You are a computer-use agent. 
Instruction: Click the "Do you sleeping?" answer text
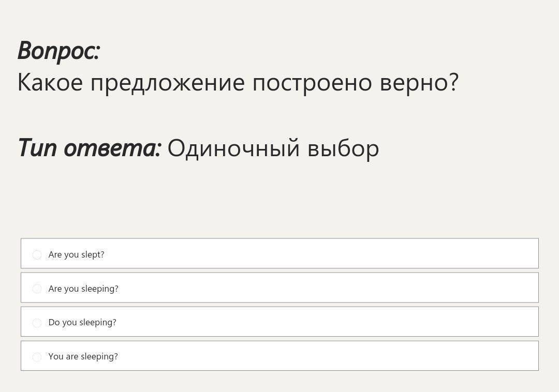[x=82, y=322]
